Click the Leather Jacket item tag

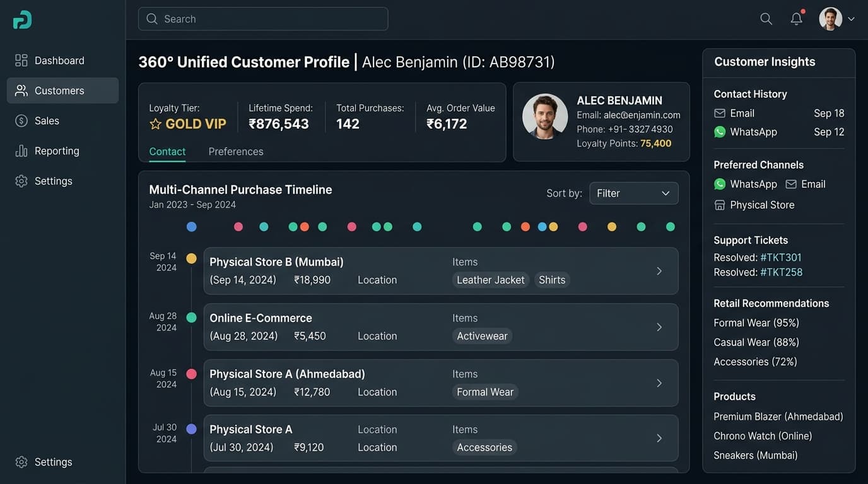coord(491,280)
